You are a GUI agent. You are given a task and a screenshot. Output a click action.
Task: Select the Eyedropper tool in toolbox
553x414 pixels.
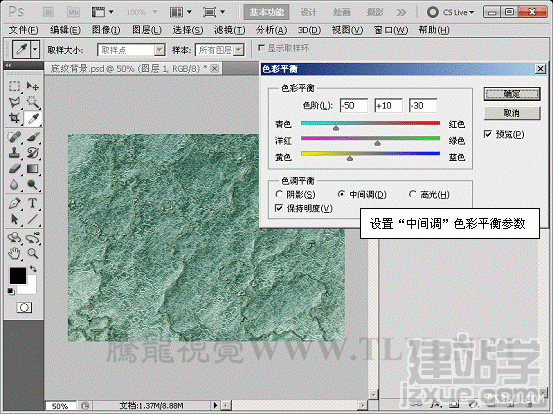(x=32, y=119)
